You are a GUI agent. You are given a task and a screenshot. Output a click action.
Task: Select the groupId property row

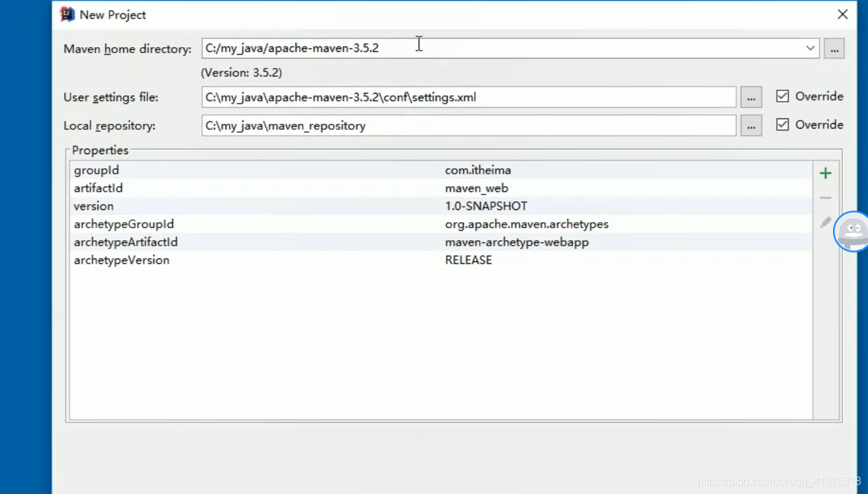441,170
